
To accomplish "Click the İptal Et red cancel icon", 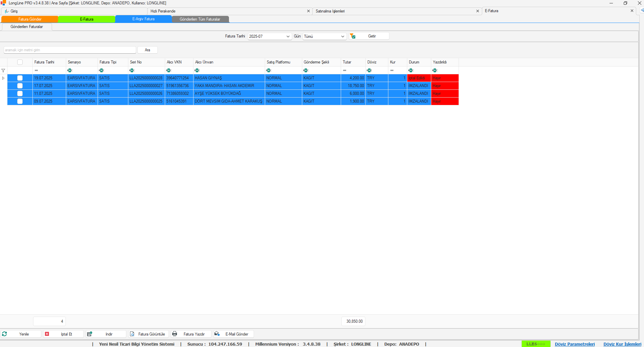I will pos(47,334).
